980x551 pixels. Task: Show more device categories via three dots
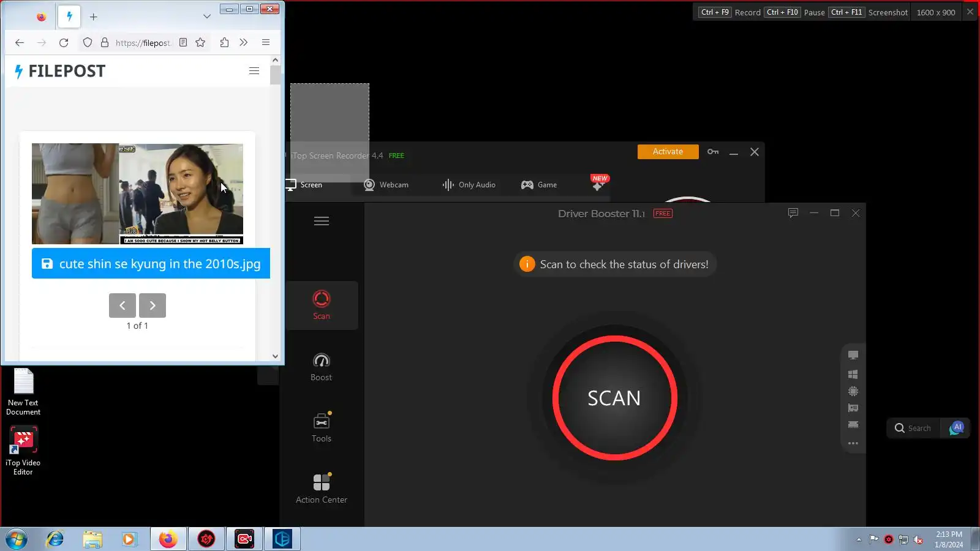coord(853,443)
